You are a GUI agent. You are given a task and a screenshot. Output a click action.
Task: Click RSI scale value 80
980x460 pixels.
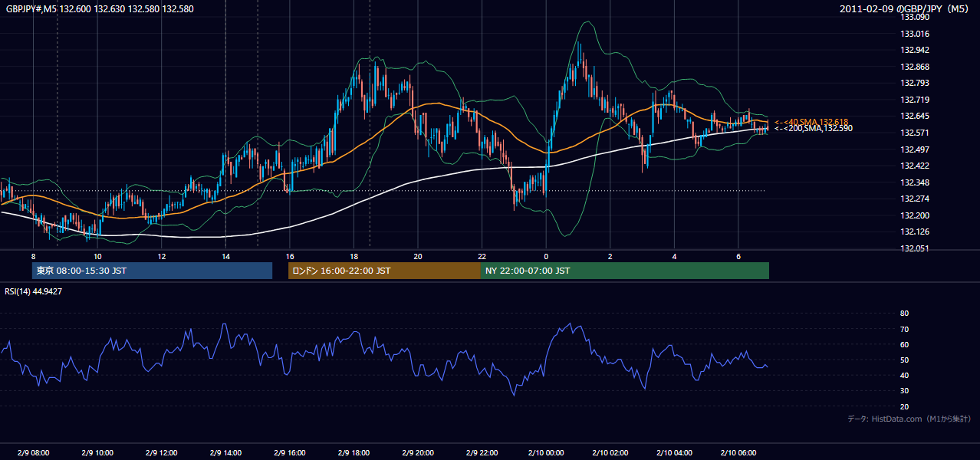(x=904, y=314)
